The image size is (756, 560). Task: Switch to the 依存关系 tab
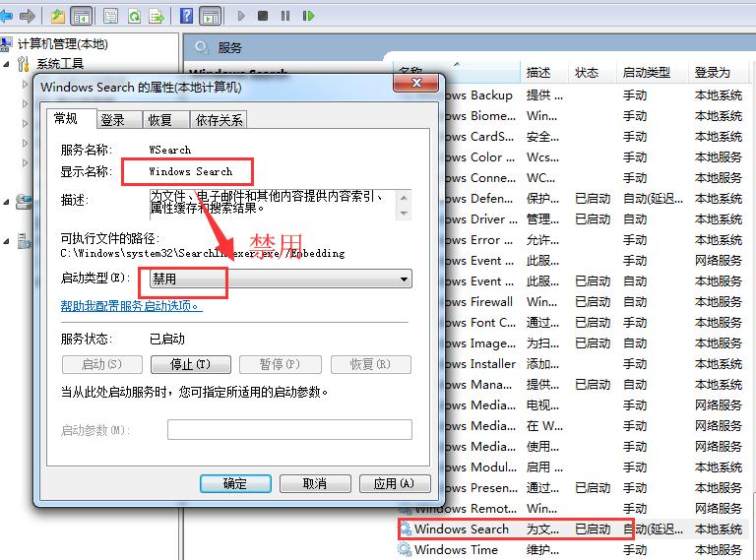(219, 120)
